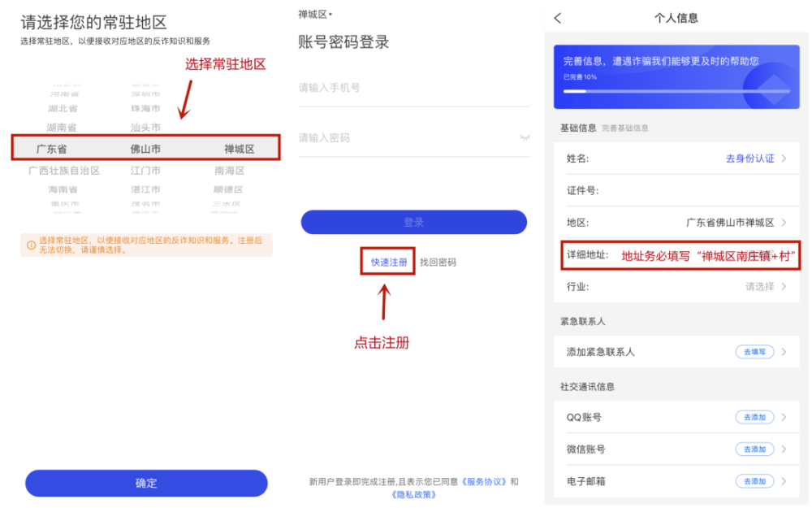Click the profile completion progress bar
Viewport: 812px width, 508px height.
676,91
